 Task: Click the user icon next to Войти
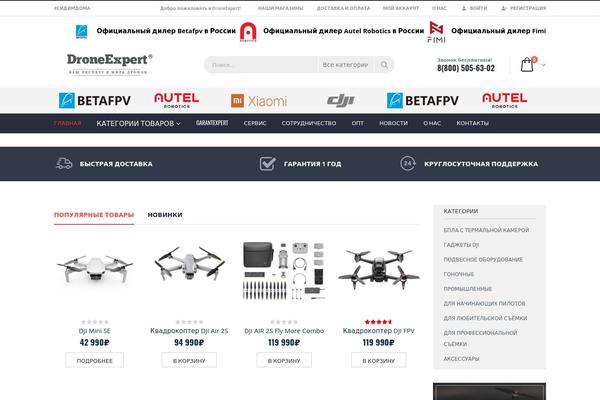click(x=464, y=8)
